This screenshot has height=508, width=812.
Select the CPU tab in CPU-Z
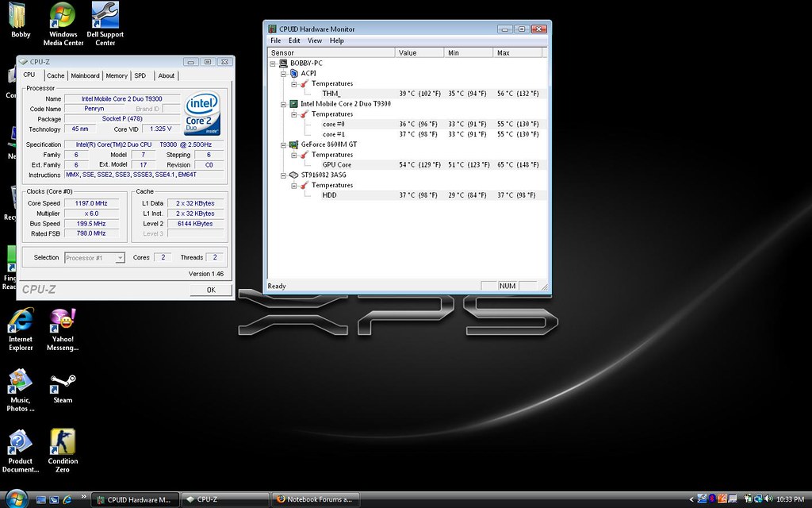pyautogui.click(x=29, y=75)
